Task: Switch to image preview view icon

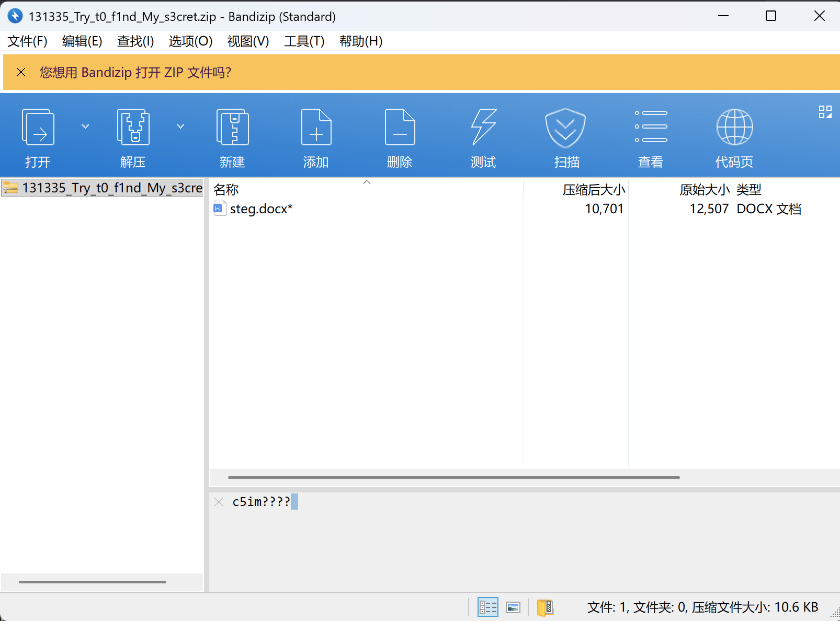Action: point(513,607)
